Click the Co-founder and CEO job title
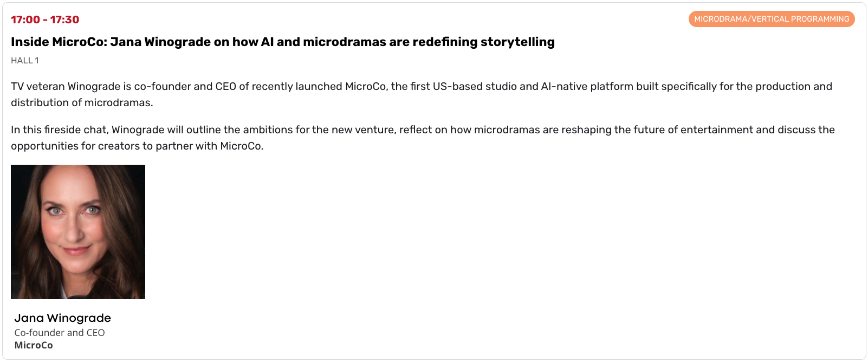Image resolution: width=868 pixels, height=362 pixels. pos(60,333)
